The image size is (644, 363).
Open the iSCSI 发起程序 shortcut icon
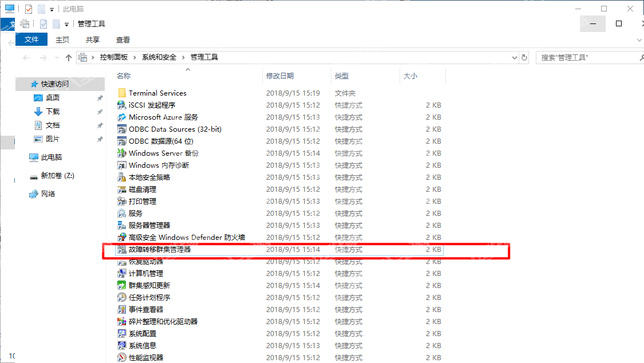121,105
